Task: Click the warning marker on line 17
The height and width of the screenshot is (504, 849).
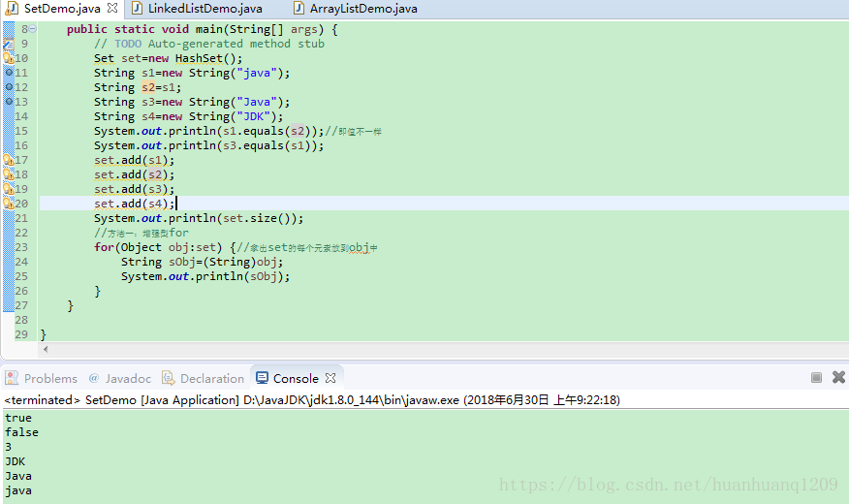Action: [x=9, y=160]
